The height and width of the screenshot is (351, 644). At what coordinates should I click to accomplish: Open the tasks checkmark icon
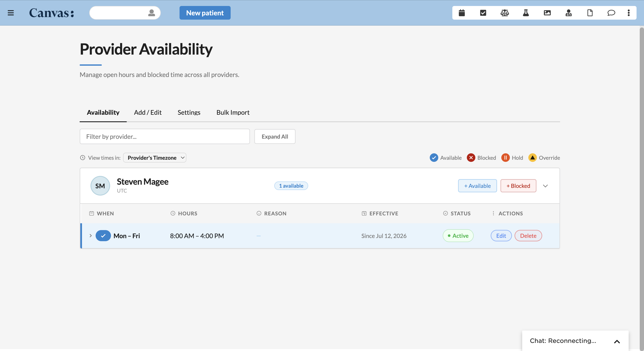click(x=483, y=13)
